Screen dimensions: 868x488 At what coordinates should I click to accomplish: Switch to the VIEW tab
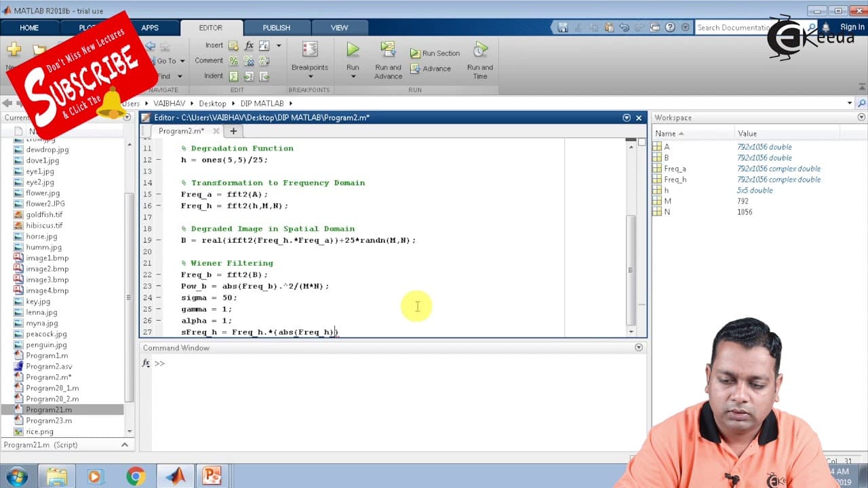tap(339, 28)
